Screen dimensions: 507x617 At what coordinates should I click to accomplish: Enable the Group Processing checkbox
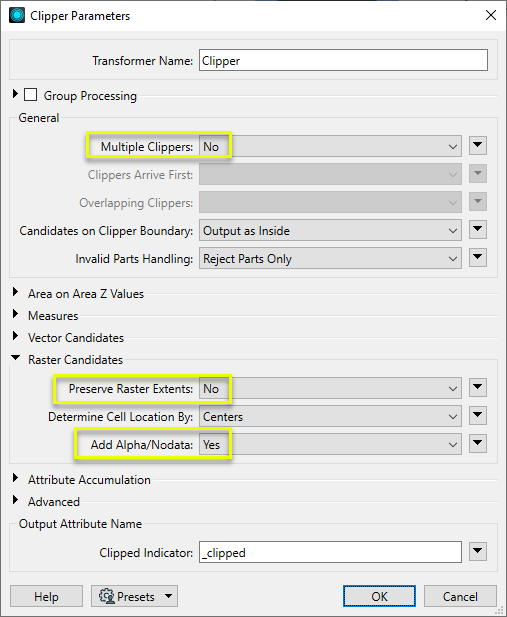pos(31,95)
